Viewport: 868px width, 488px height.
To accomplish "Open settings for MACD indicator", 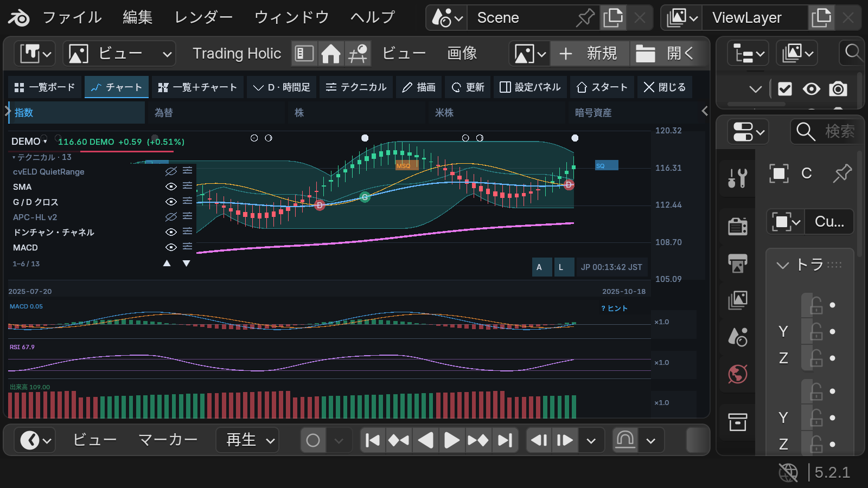I will 188,247.
